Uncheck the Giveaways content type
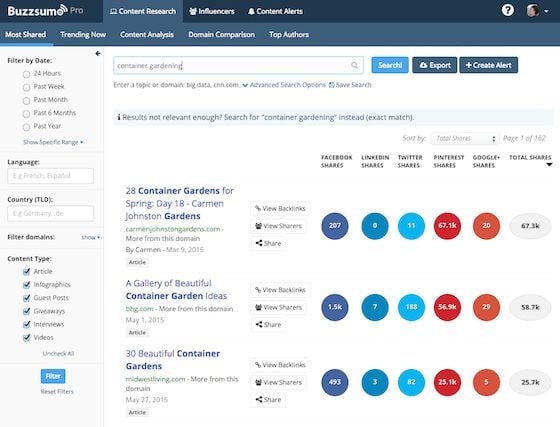Image resolution: width=560 pixels, height=427 pixels. pyautogui.click(x=26, y=311)
